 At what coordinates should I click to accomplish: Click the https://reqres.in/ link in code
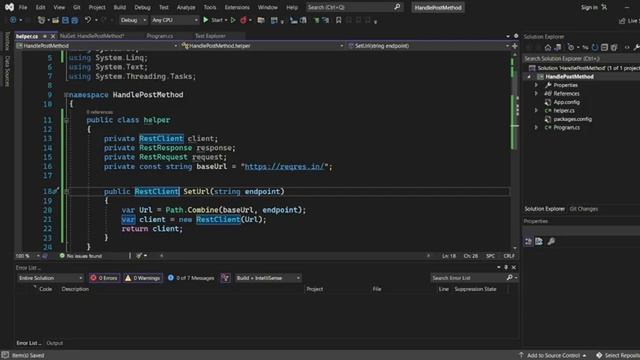coord(284,167)
